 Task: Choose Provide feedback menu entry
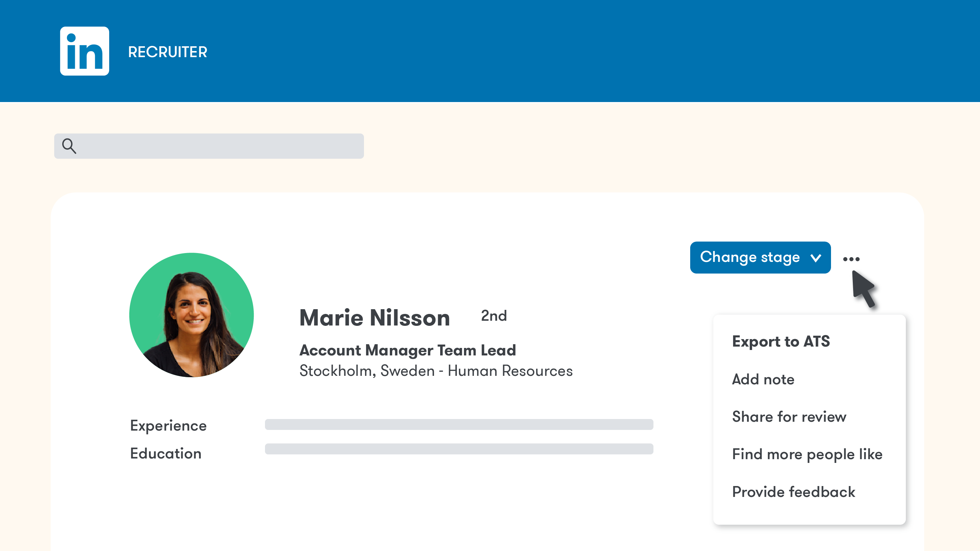click(x=793, y=492)
